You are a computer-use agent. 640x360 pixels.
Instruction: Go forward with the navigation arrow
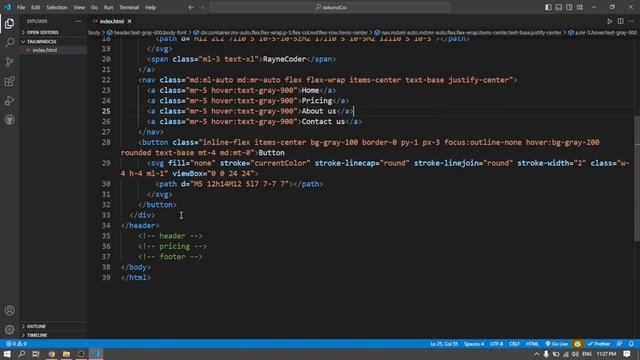202,7
